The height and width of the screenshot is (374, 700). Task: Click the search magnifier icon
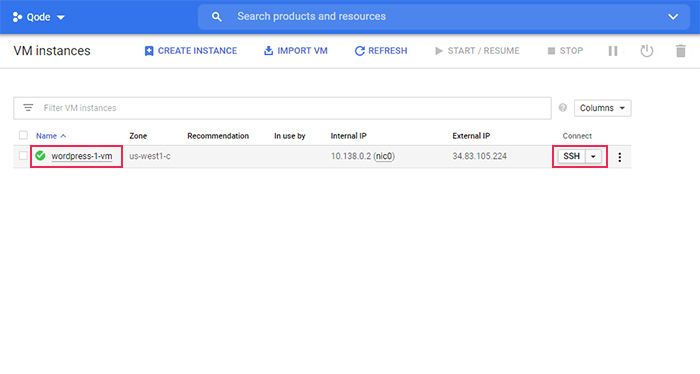pos(217,17)
